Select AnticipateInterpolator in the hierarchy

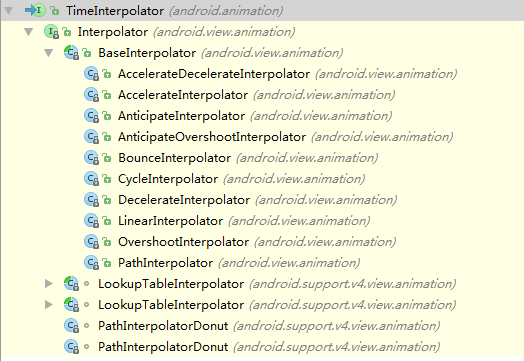[181, 116]
